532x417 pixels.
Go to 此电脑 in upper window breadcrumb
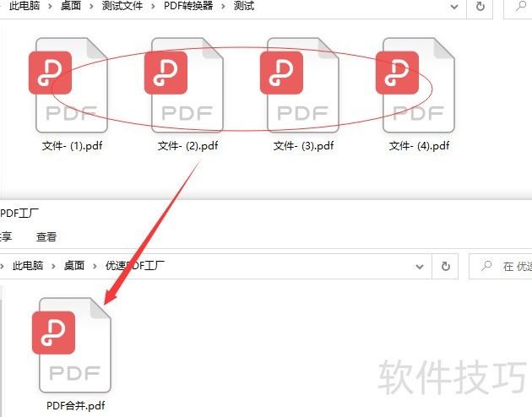click(24, 5)
